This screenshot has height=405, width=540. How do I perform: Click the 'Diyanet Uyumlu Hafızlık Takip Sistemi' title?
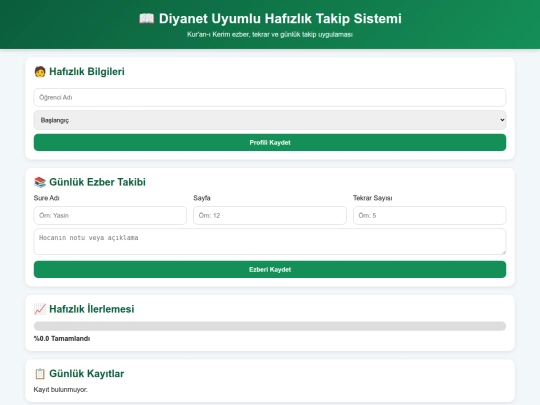(280, 19)
